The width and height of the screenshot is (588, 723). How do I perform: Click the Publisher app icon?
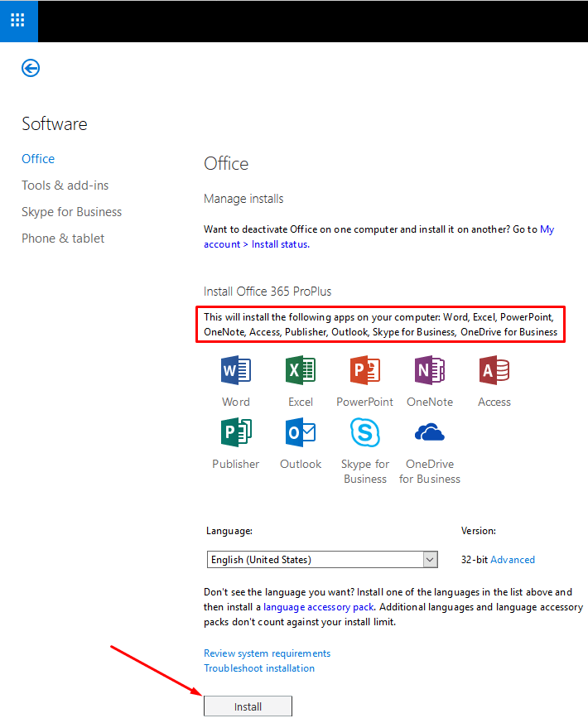click(236, 432)
